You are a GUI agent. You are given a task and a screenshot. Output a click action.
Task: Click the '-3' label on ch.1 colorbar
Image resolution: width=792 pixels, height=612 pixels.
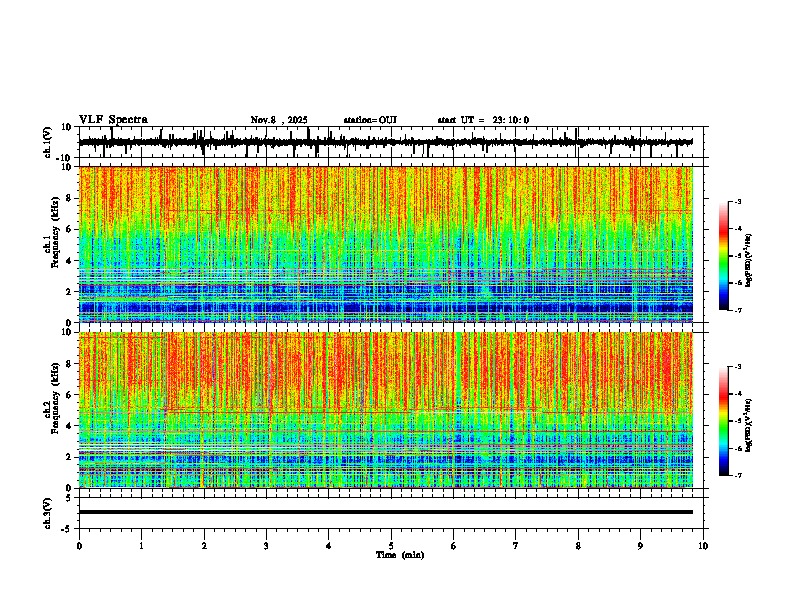pyautogui.click(x=738, y=202)
